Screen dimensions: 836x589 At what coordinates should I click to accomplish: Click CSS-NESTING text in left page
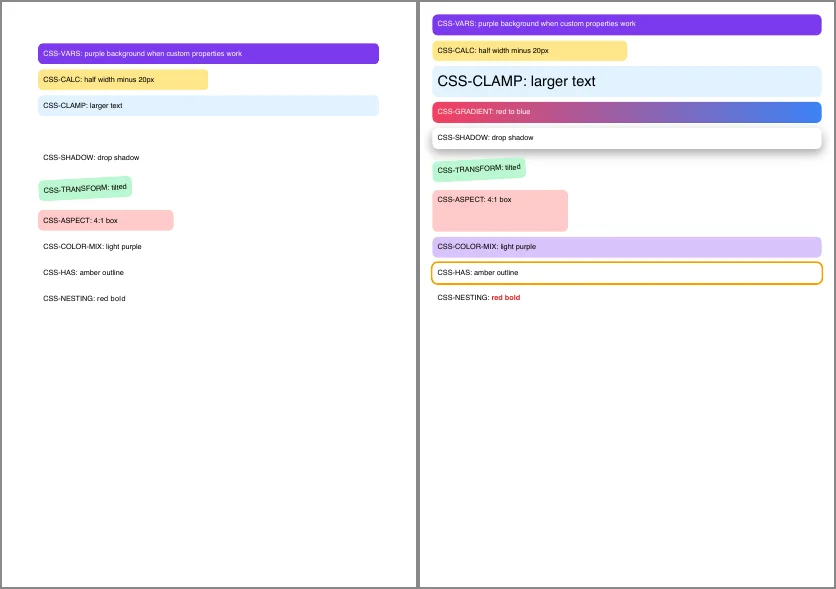click(84, 298)
